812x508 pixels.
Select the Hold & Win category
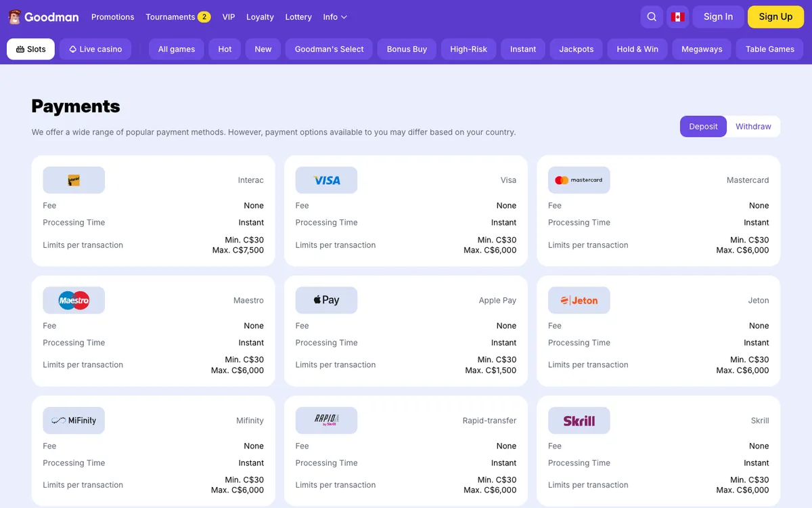(x=637, y=49)
